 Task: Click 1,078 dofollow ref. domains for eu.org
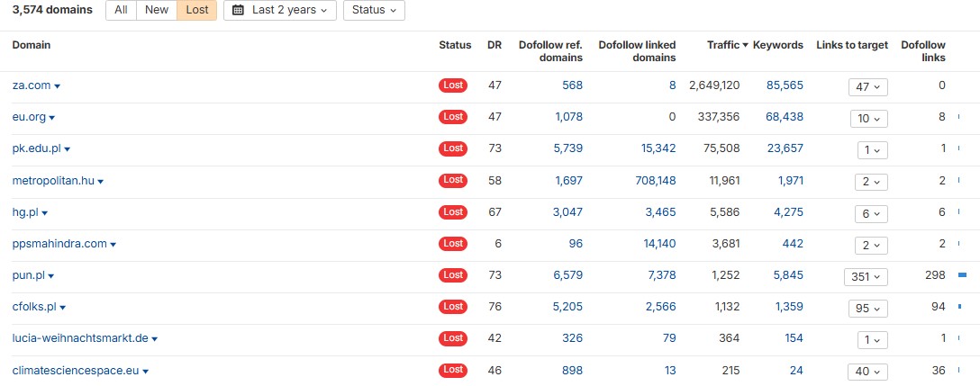568,117
